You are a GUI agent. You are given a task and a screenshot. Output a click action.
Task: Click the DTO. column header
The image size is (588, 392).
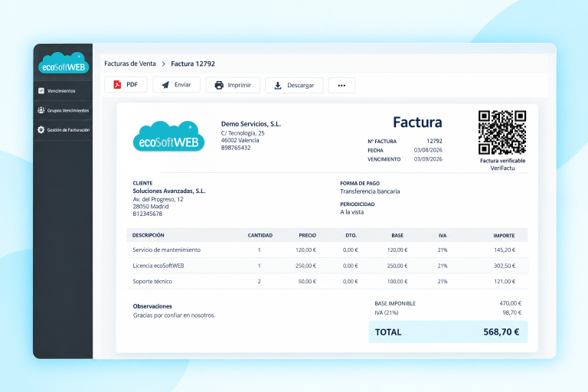(351, 236)
